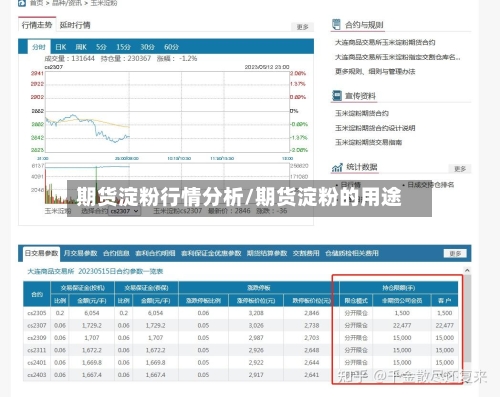The width and height of the screenshot is (500, 397).
Task: Select the 60分 chart interval
Action: pyautogui.click(x=171, y=47)
